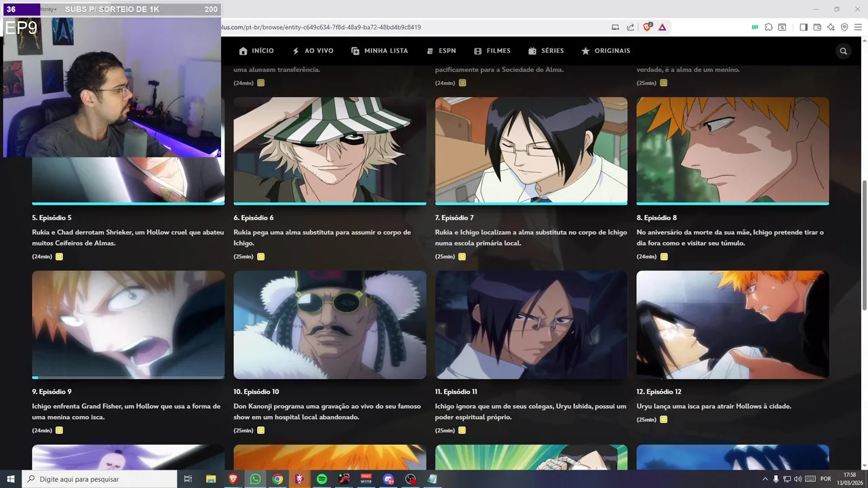868x488 pixels.
Task: Open MINHA LISTA in navigation
Action: 380,51
